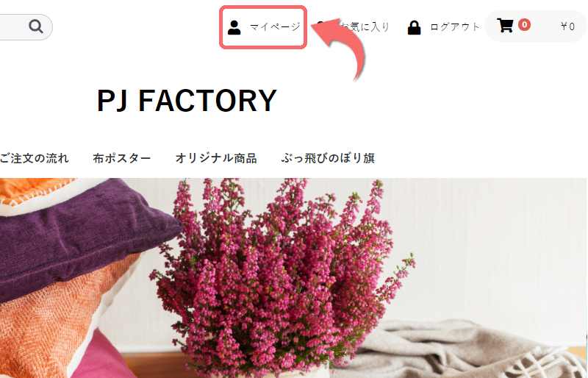Open the お気に入り favorites link
Image resolution: width=588 pixels, height=378 pixels.
click(365, 27)
